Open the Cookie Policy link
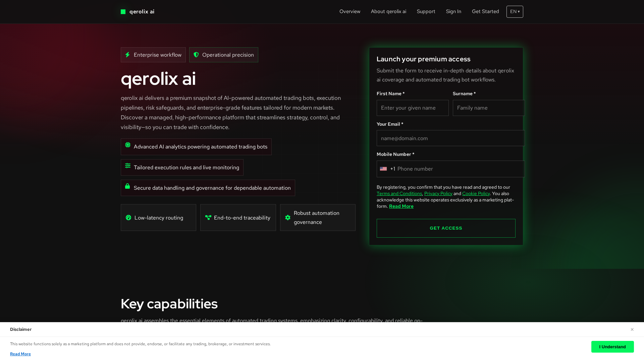Viewport: 644px width, 362px height. point(476,193)
